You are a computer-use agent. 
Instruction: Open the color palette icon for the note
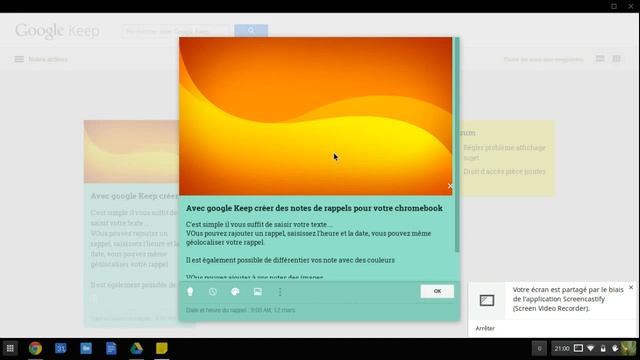pyautogui.click(x=235, y=291)
